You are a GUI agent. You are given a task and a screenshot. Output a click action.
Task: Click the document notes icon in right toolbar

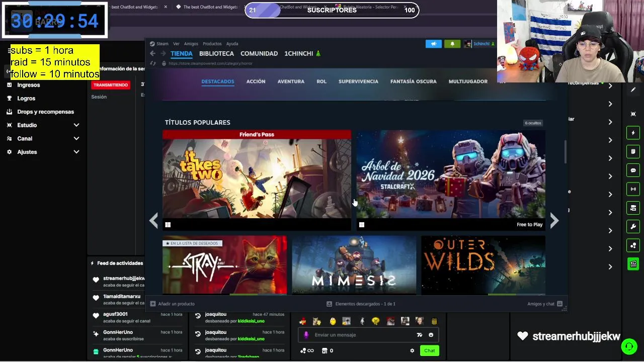[x=633, y=151]
